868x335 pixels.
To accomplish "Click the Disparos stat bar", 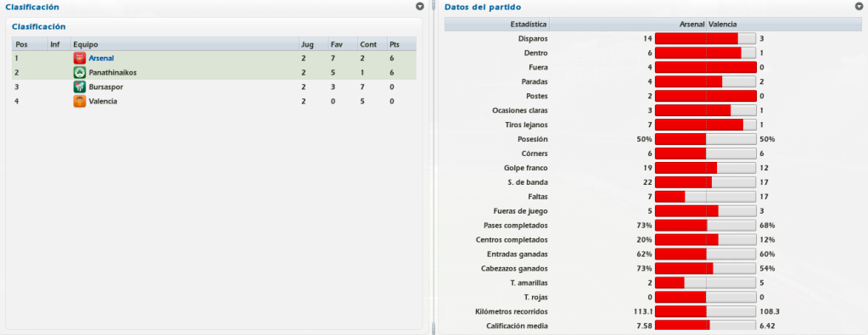I will (x=706, y=39).
